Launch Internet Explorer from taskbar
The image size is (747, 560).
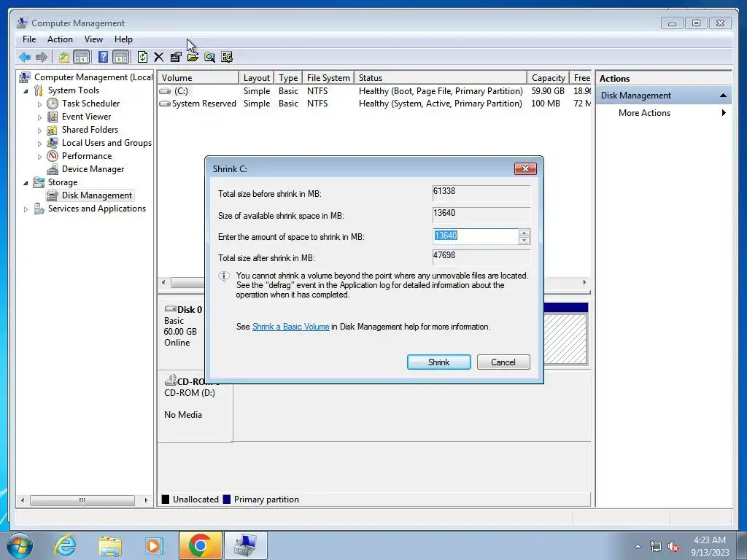[x=64, y=545]
